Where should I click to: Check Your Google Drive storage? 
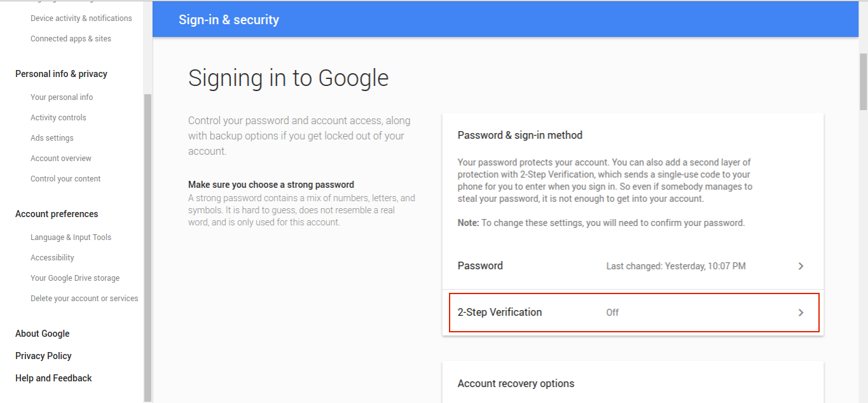(75, 278)
